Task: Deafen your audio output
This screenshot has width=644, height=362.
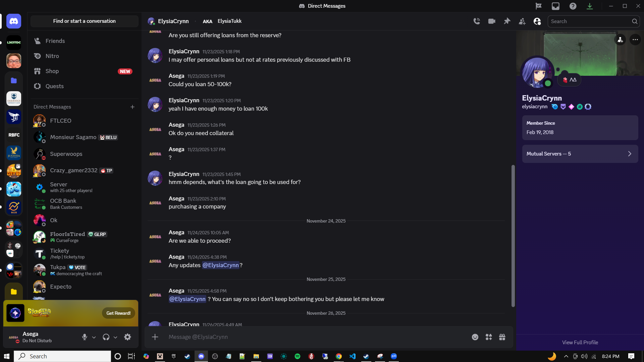Action: (x=106, y=337)
